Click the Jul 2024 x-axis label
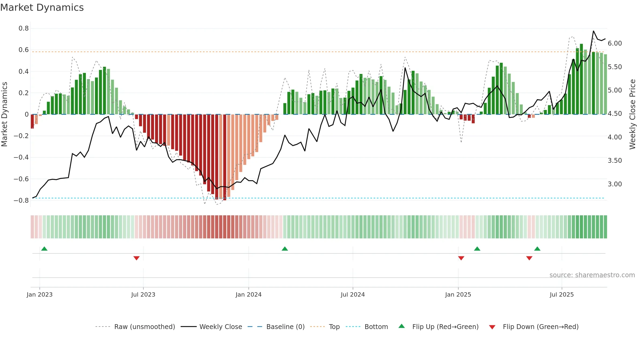The width and height of the screenshot is (644, 362). pos(353,294)
